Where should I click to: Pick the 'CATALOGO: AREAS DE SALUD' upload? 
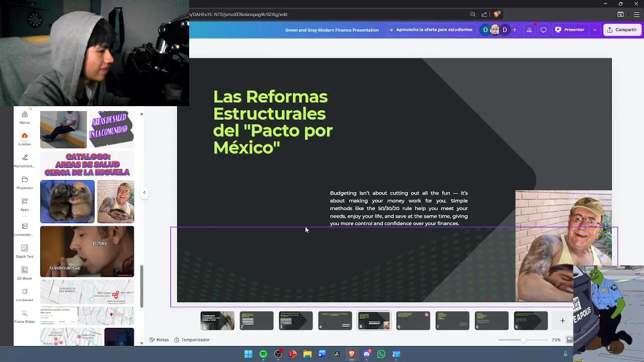click(87, 164)
